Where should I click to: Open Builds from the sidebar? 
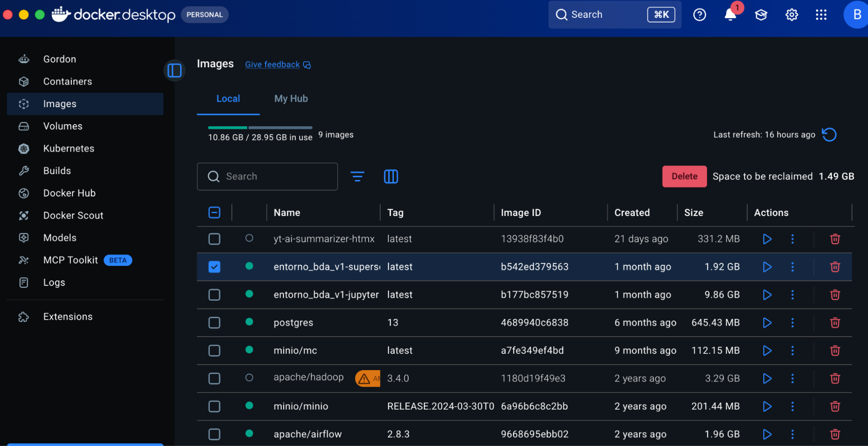click(85, 171)
